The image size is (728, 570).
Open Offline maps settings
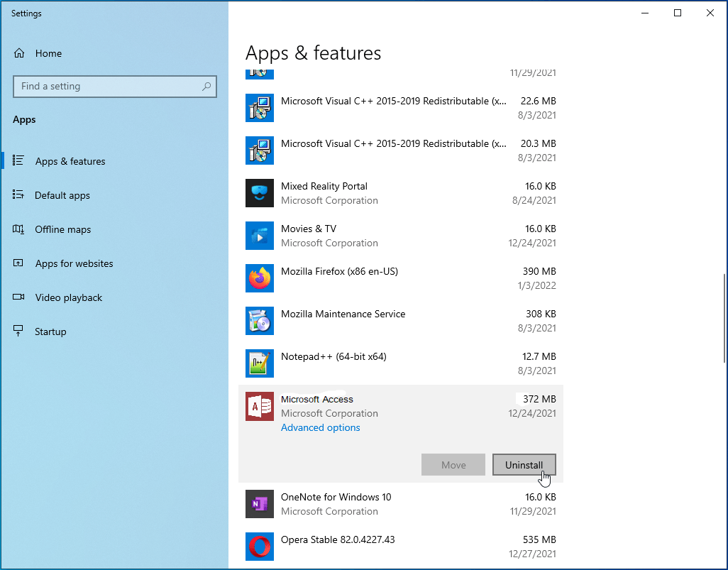pos(63,229)
